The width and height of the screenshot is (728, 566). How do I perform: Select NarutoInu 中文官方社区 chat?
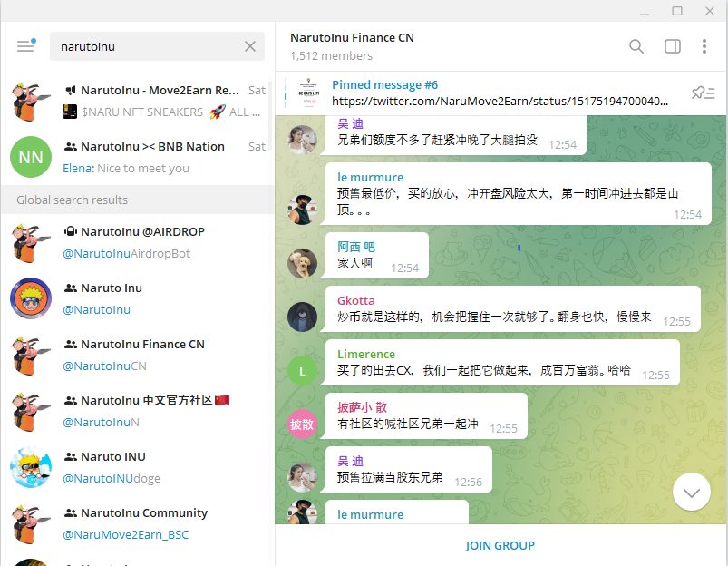coord(136,412)
